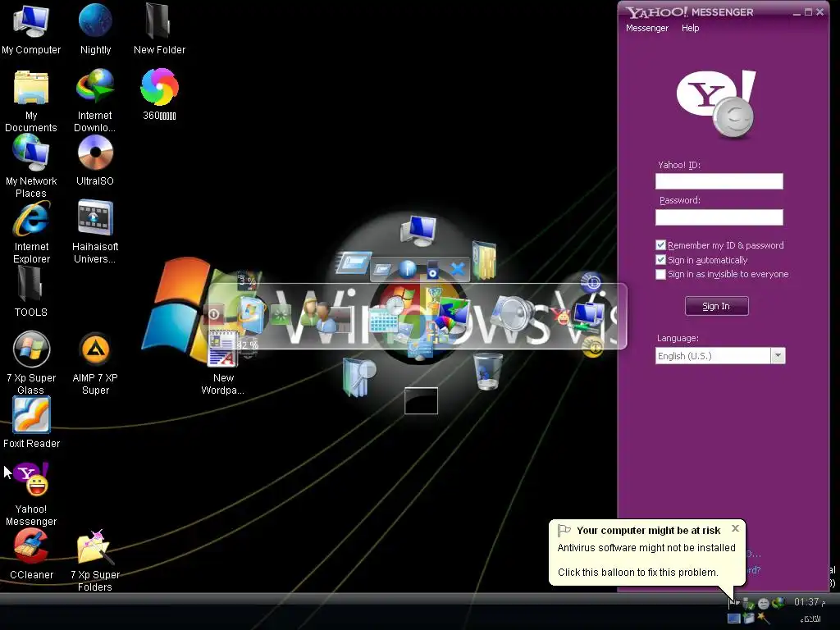Viewport: 840px width, 630px height.
Task: Click the magic wand icon in the system tray
Action: click(x=764, y=619)
